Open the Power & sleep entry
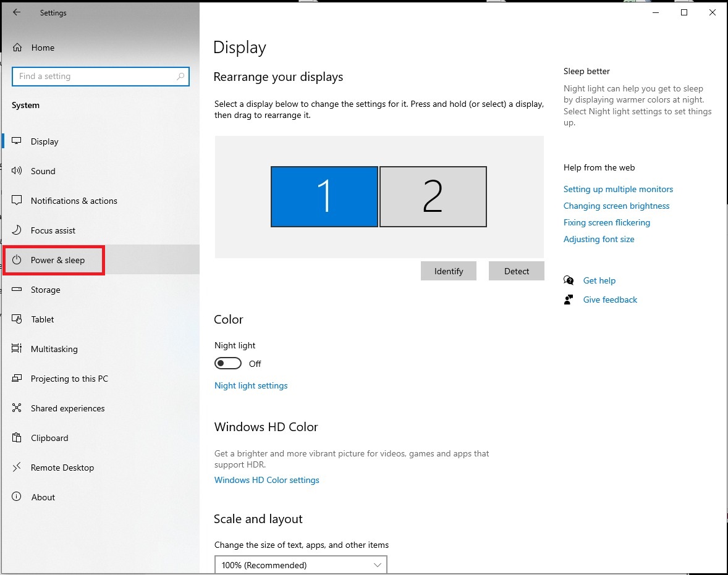The height and width of the screenshot is (575, 728). click(100, 260)
